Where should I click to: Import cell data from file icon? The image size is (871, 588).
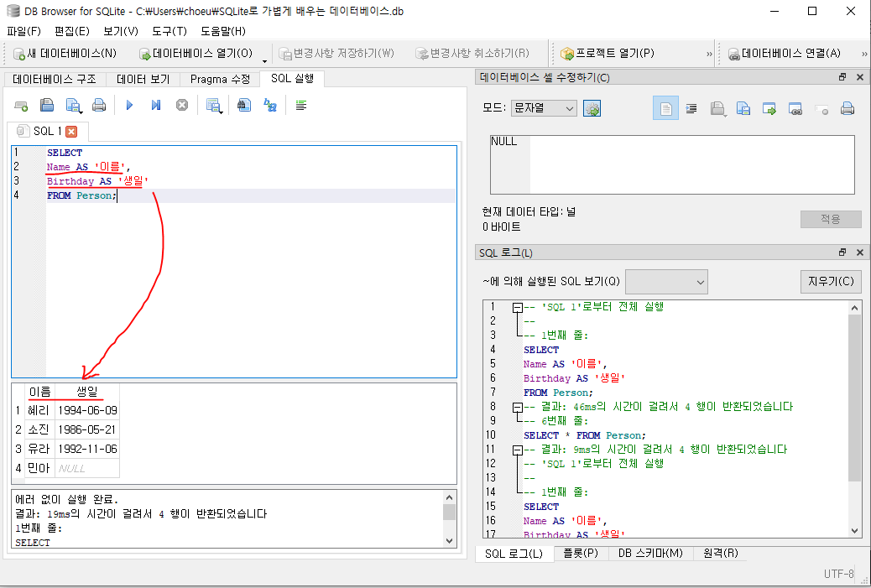(x=717, y=109)
